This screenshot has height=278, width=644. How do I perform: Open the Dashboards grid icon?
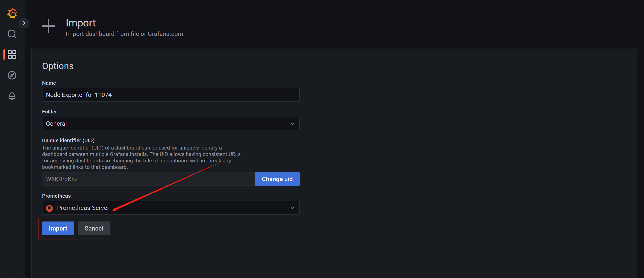tap(12, 55)
